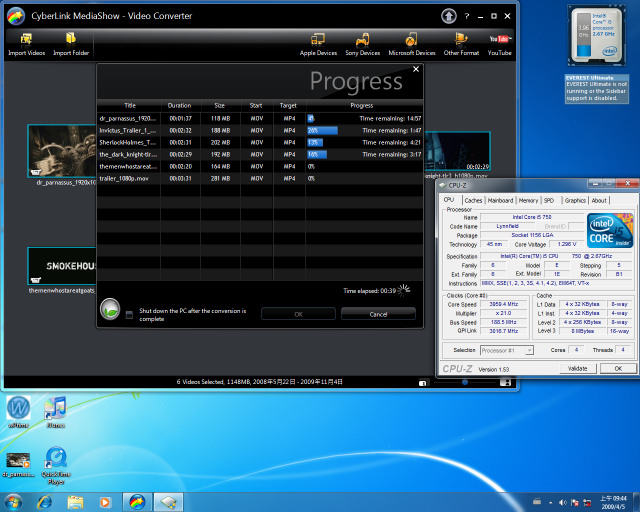This screenshot has height=512, width=640.
Task: Click the Intel Core i5 logo in CPU-Z
Action: pos(610,230)
